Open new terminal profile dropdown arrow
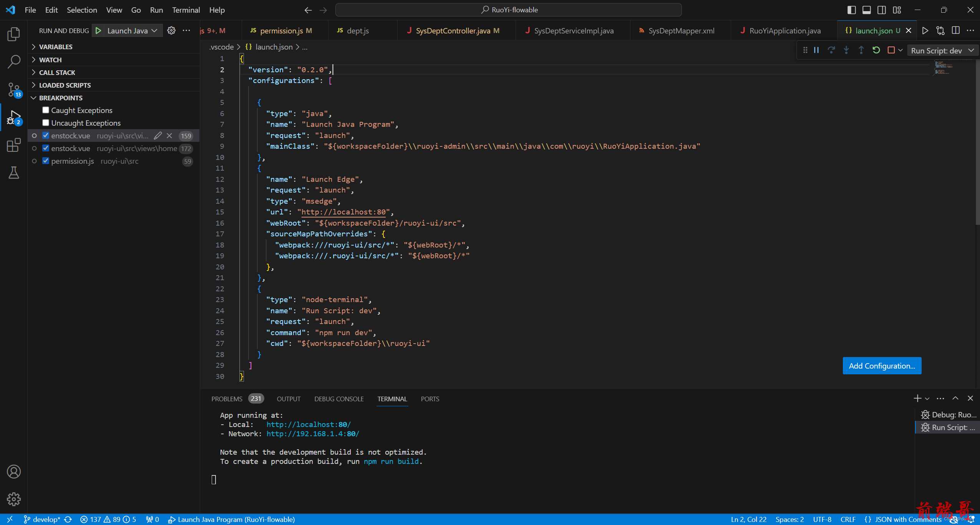The width and height of the screenshot is (980, 525). click(927, 399)
